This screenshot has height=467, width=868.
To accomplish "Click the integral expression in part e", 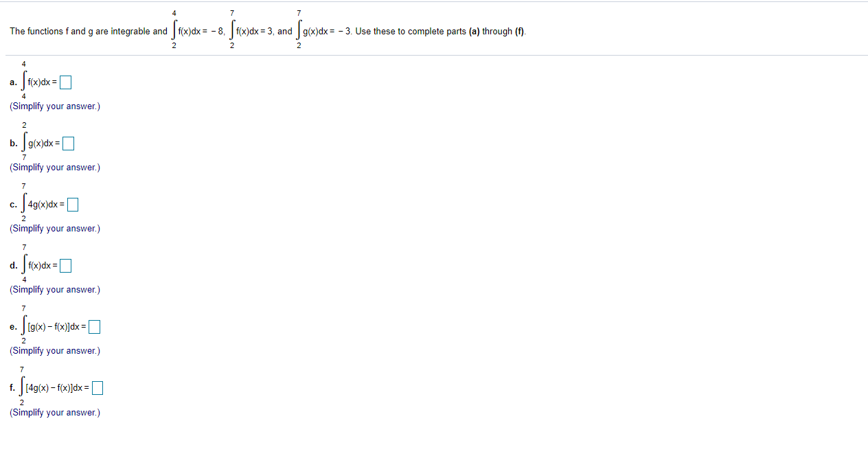I will tap(52, 326).
